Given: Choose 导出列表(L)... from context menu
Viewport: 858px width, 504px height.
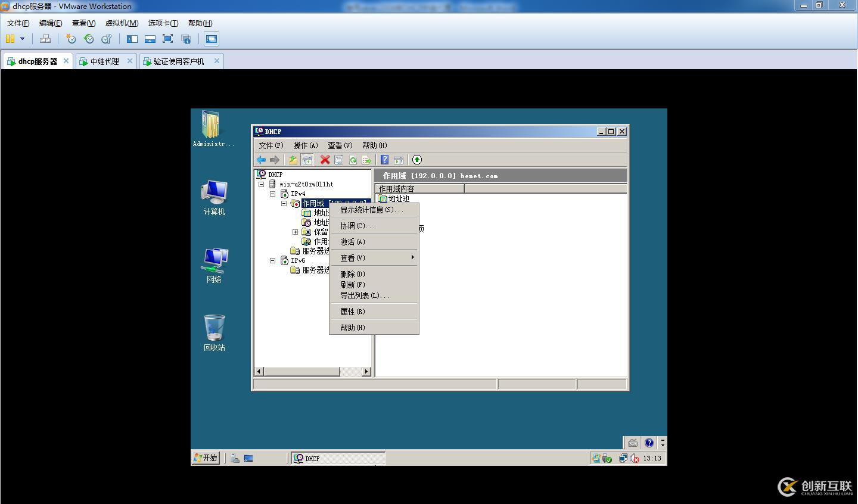Looking at the screenshot, I should click(374, 295).
